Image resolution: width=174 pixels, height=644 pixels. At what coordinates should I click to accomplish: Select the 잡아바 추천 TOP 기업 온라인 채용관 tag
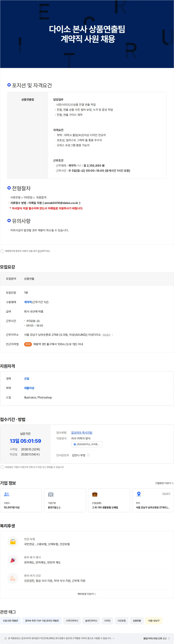tap(42, 621)
